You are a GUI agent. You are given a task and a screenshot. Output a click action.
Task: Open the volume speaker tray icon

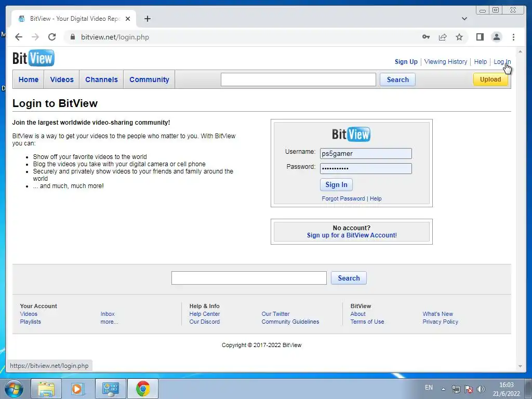point(481,389)
